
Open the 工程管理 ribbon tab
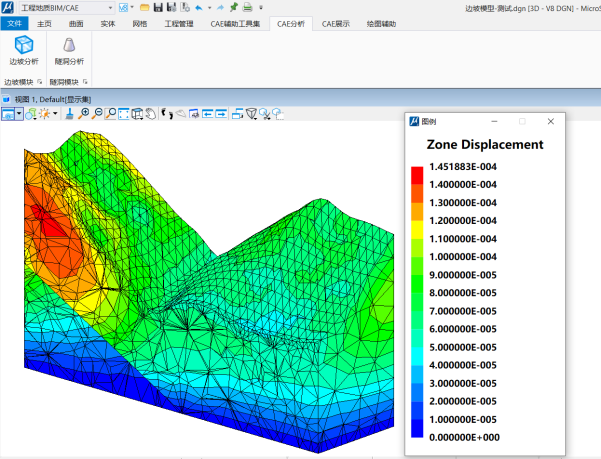pyautogui.click(x=179, y=22)
